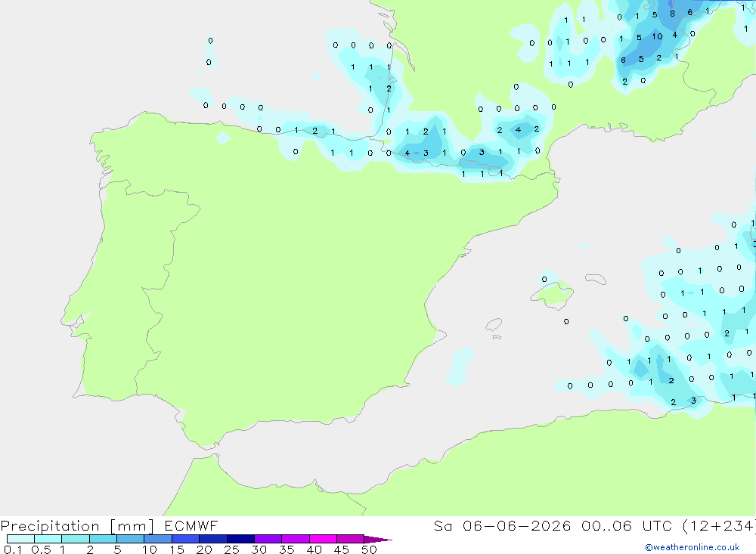The image size is (756, 554).
Task: Click the date '06-06-2026' in the footer
Action: click(517, 525)
